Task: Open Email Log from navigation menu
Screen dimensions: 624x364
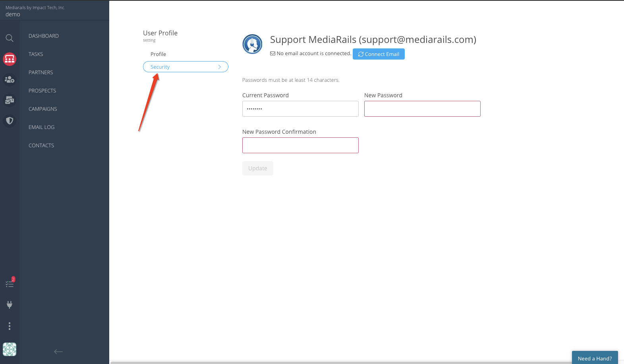Action: point(42,127)
